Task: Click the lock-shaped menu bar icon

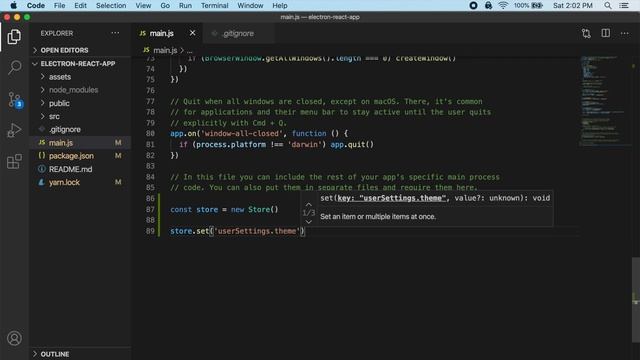Action: tap(488, 5)
